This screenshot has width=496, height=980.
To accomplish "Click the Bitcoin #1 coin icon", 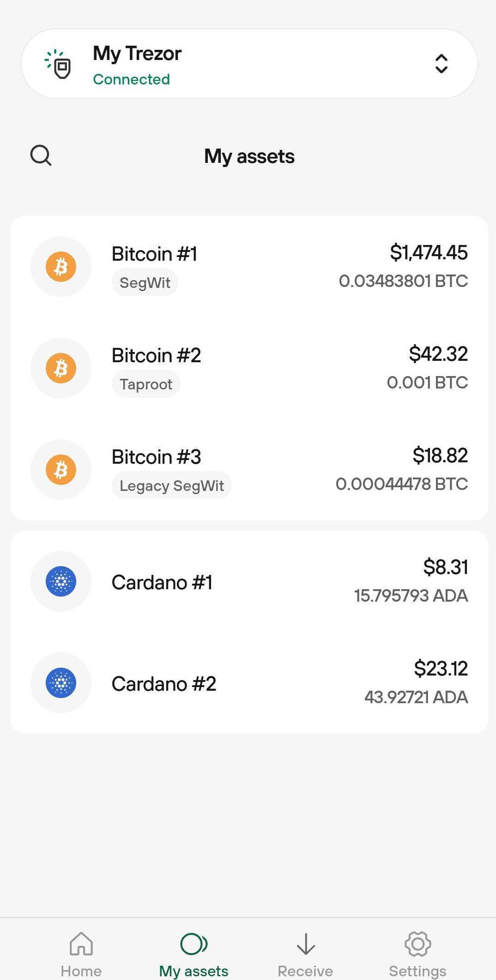I will pos(61,267).
